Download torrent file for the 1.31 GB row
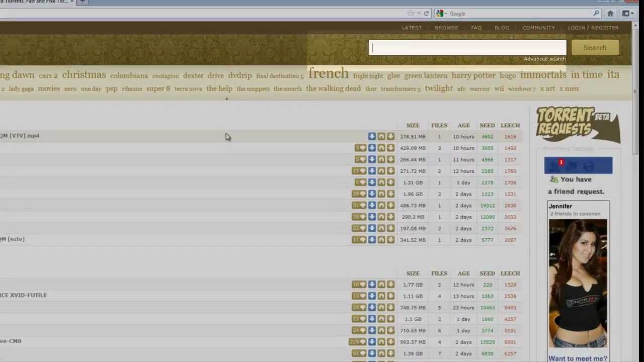The image size is (644, 362). 390,183
